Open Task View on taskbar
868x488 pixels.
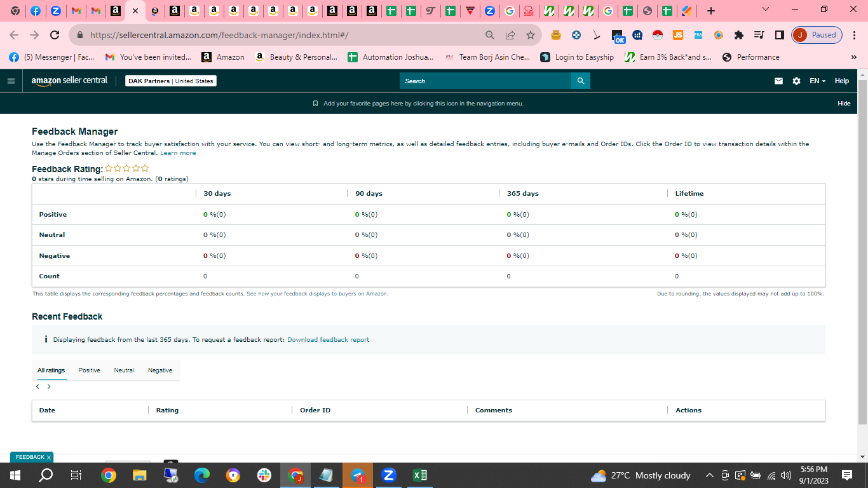tap(76, 475)
